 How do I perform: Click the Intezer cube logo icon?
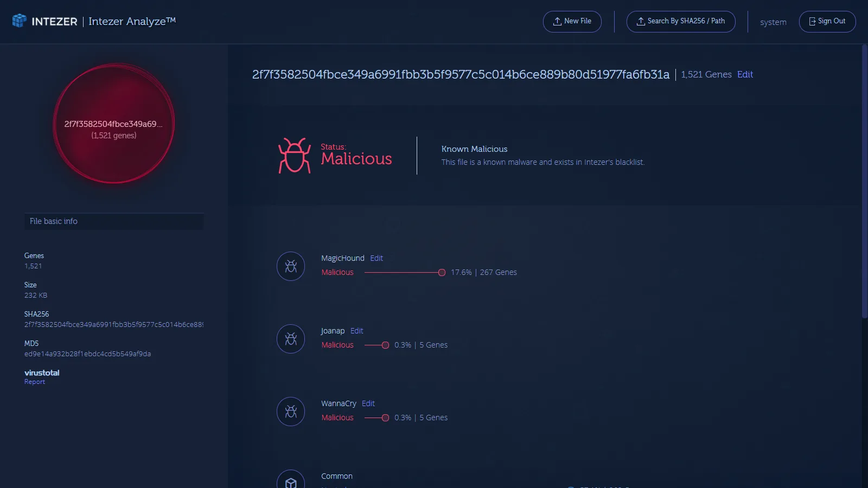click(20, 21)
